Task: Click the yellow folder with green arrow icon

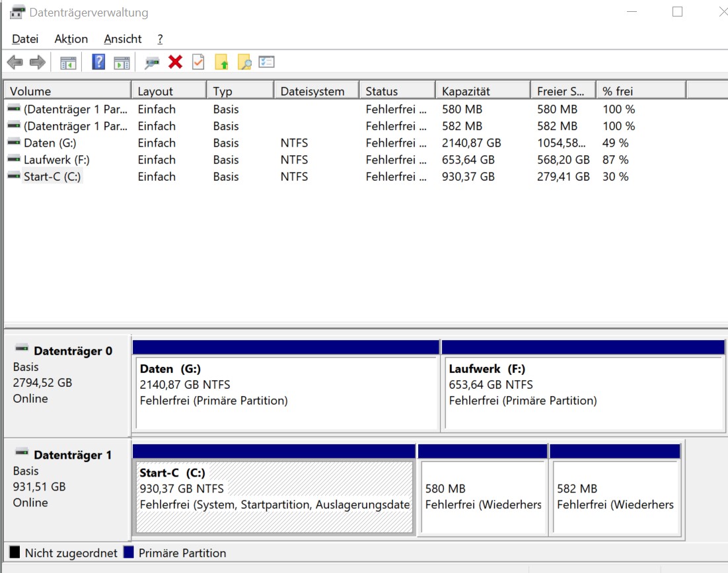Action: [221, 61]
